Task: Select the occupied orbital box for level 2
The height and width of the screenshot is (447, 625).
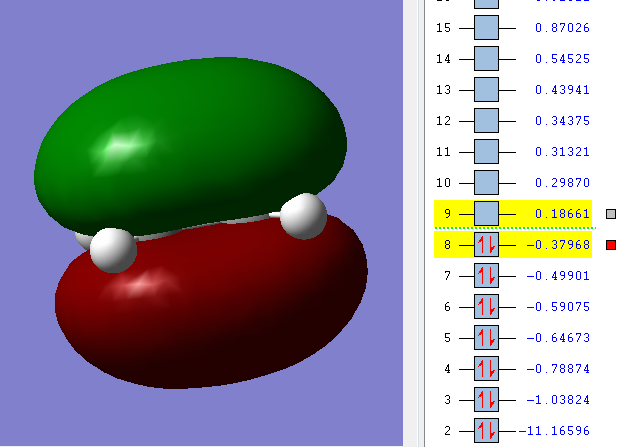Action: pyautogui.click(x=486, y=431)
